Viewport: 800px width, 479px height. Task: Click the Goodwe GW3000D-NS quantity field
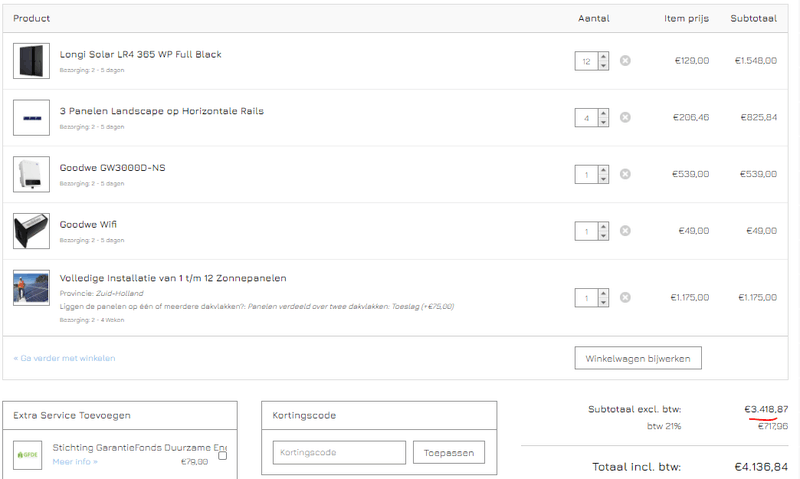tap(585, 174)
